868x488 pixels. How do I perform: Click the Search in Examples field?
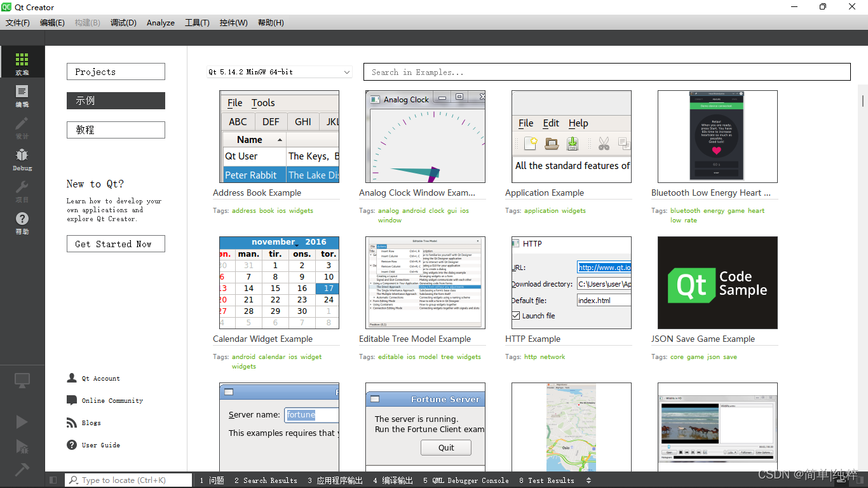[607, 72]
